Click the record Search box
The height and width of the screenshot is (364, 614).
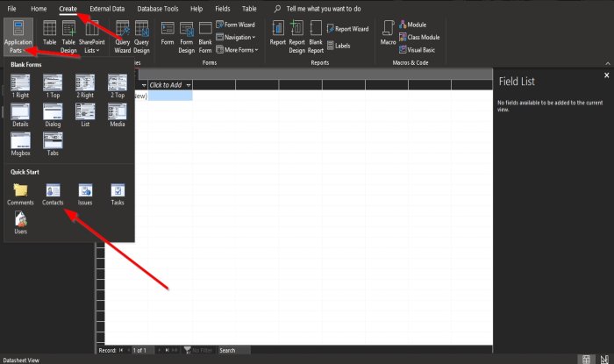pyautogui.click(x=234, y=350)
